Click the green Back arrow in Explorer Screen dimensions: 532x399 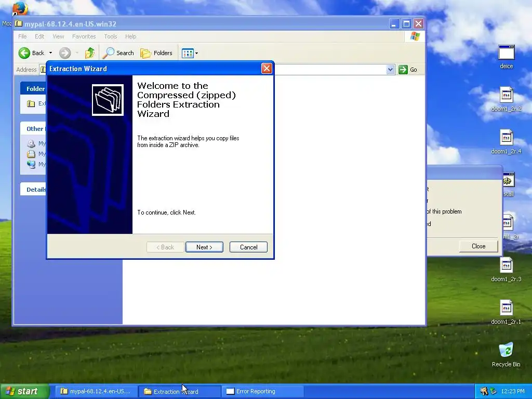pos(24,53)
